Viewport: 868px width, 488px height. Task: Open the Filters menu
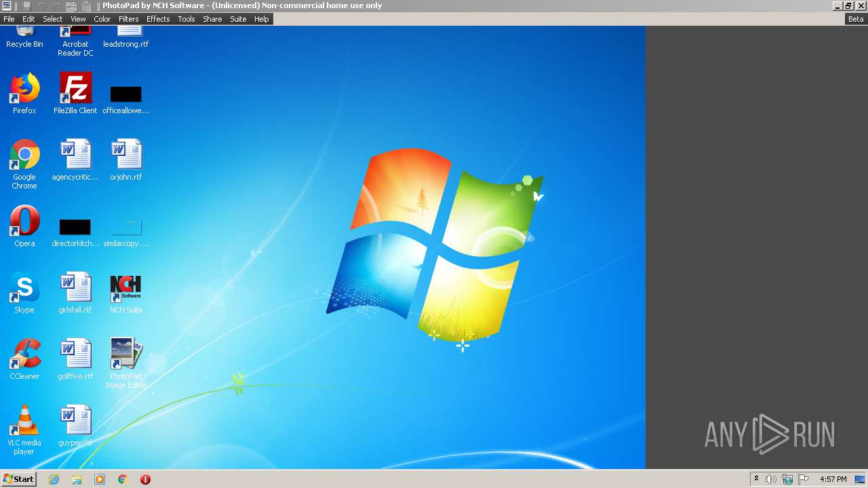point(129,19)
